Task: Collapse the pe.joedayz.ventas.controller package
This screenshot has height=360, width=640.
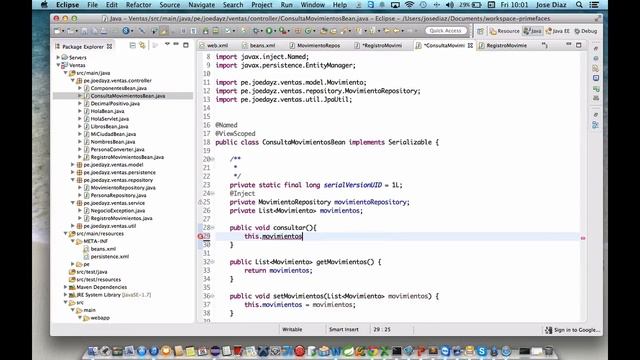Action: tap(73, 81)
